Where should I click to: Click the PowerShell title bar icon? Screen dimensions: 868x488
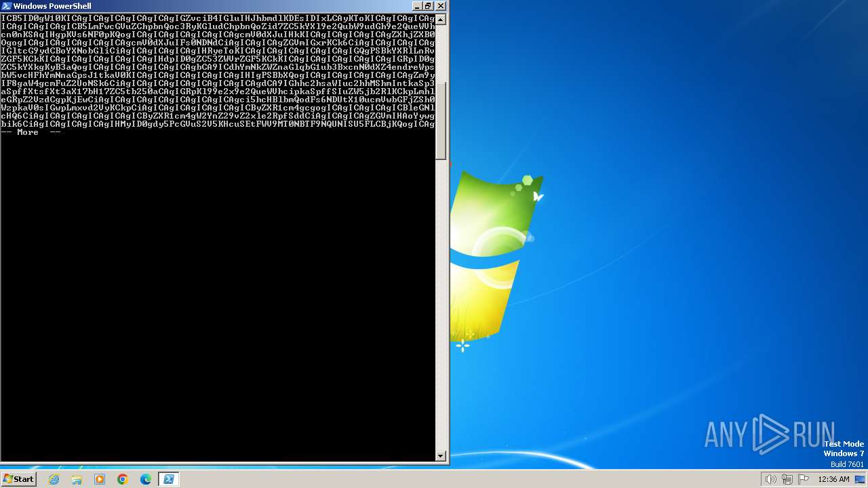click(x=7, y=6)
